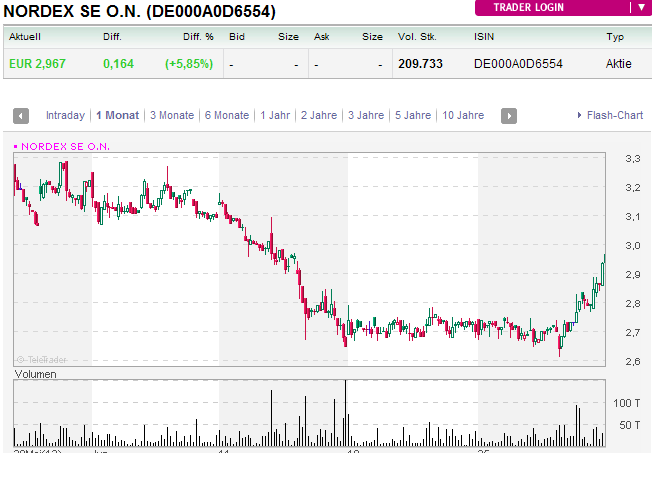Click the Volumen chart label
This screenshot has height=502, width=656.
coord(35,374)
